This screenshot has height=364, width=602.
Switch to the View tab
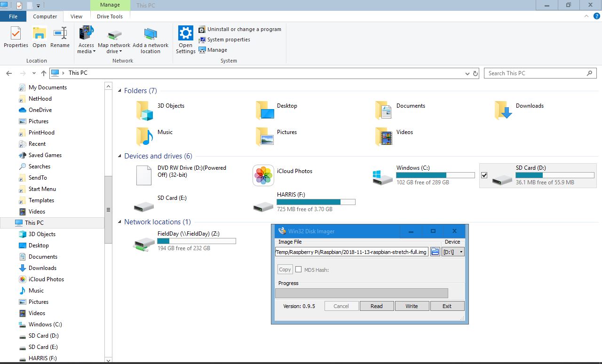pyautogui.click(x=77, y=16)
